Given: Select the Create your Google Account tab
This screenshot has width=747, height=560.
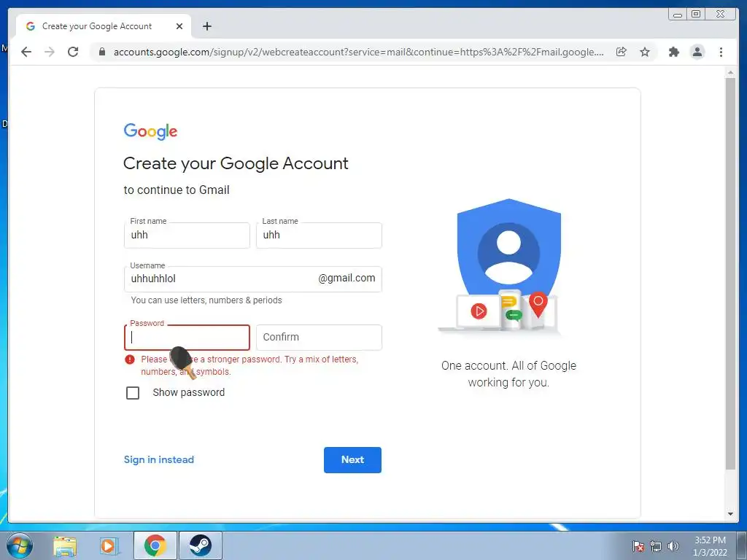Looking at the screenshot, I should (x=104, y=26).
